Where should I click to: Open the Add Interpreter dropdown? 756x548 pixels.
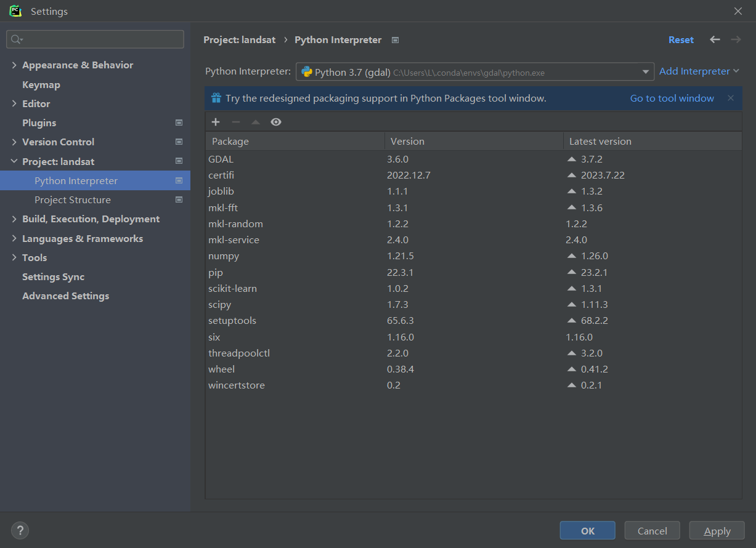(699, 71)
